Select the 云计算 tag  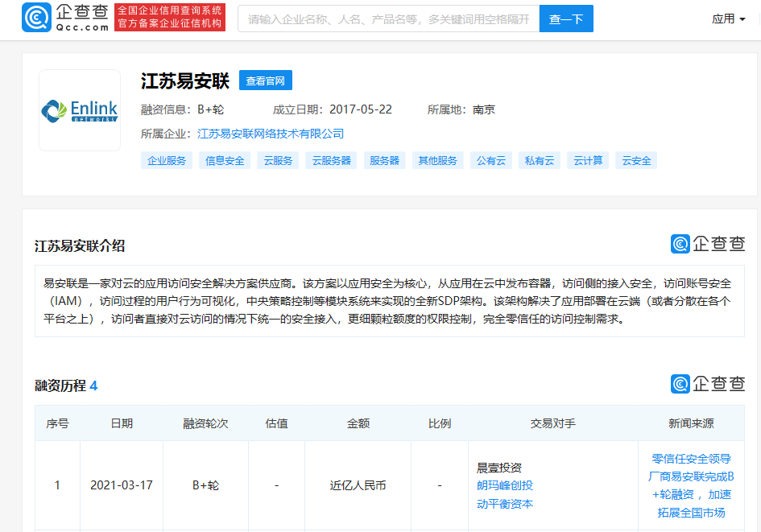pyautogui.click(x=588, y=160)
